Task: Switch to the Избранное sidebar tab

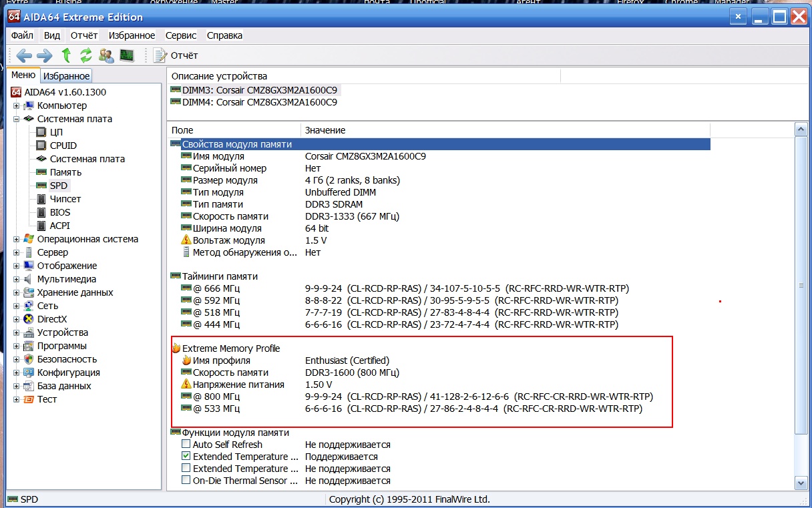Action: click(66, 76)
